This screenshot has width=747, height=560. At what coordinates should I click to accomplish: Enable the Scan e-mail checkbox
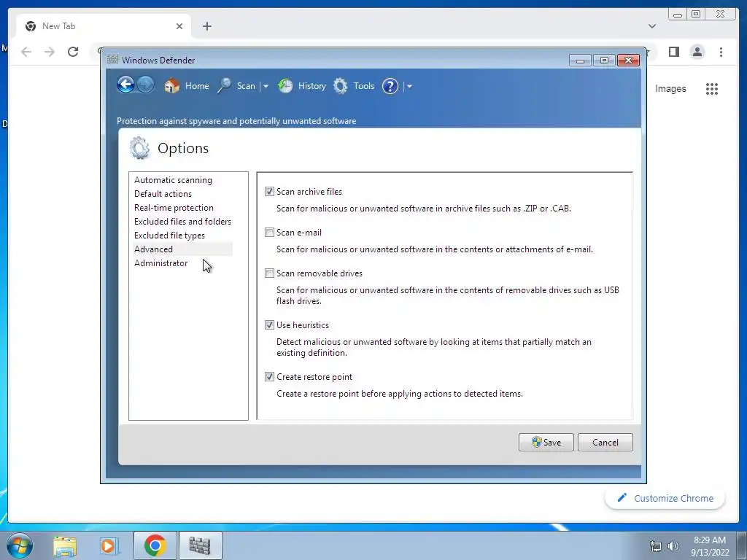270,233
